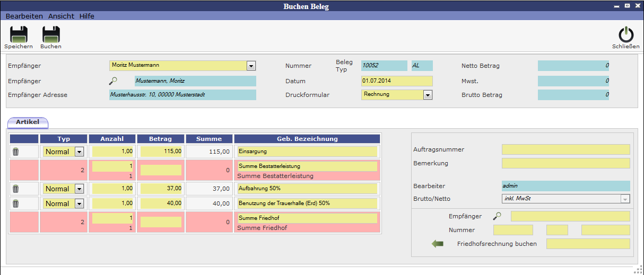Expand the Druckformular Rechnung dropdown
Screen dimensions: 644x275
pyautogui.click(x=428, y=95)
